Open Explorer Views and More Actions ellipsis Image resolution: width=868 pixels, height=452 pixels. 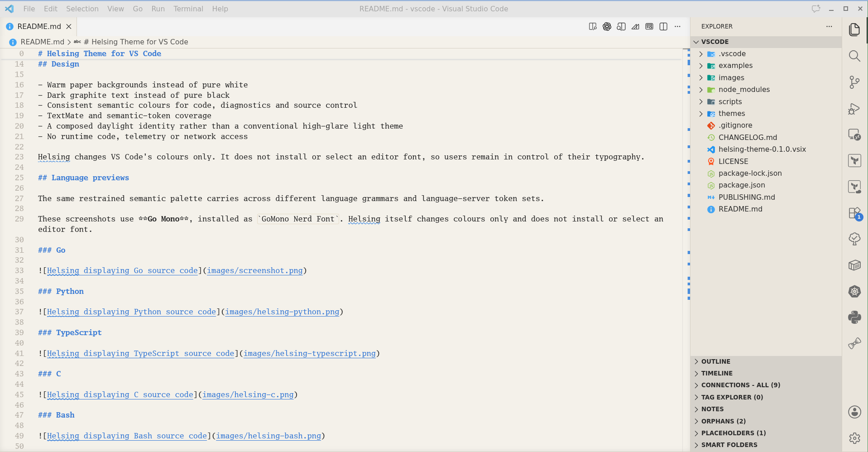pos(829,26)
